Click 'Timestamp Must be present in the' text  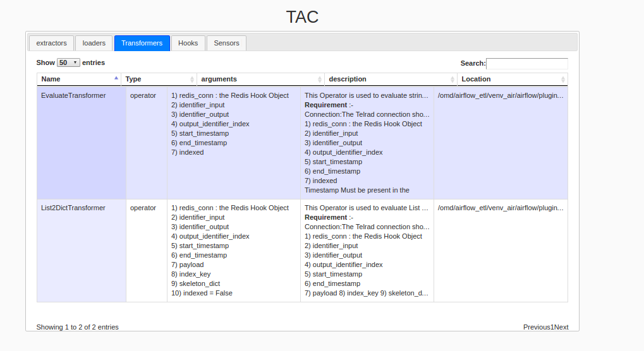click(x=357, y=190)
